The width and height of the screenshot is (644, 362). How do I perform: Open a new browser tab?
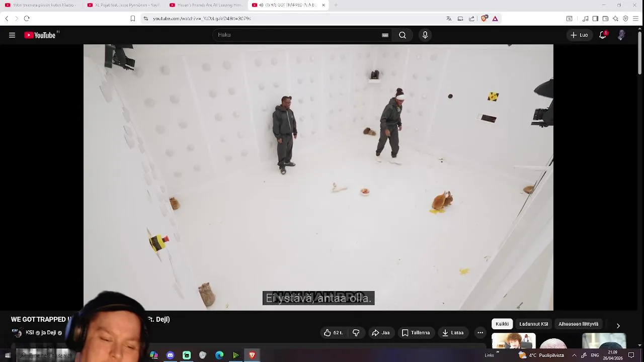click(336, 5)
